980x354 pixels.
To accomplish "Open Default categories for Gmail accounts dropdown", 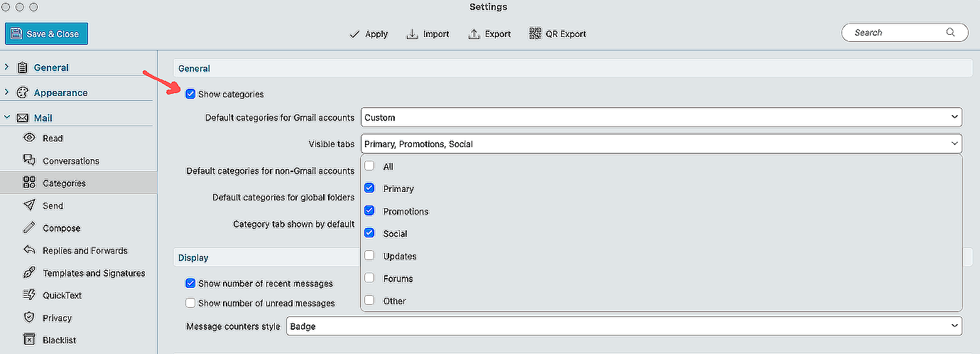I will pos(661,117).
